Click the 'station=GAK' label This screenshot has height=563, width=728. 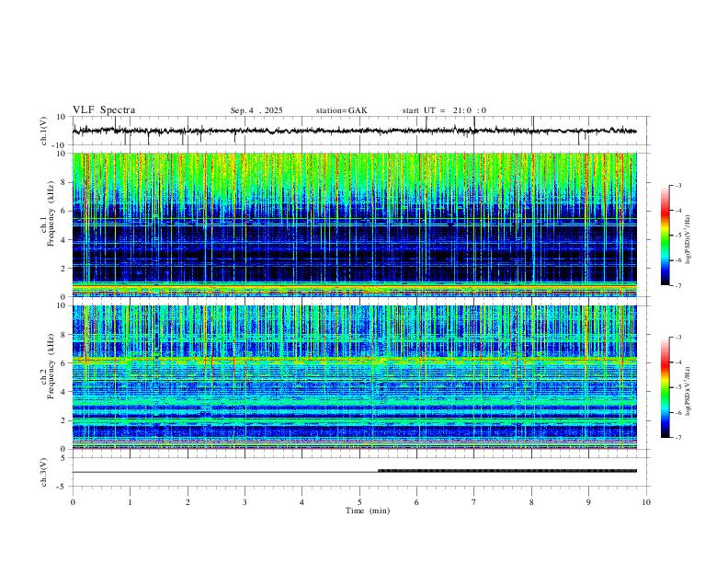[x=341, y=110]
